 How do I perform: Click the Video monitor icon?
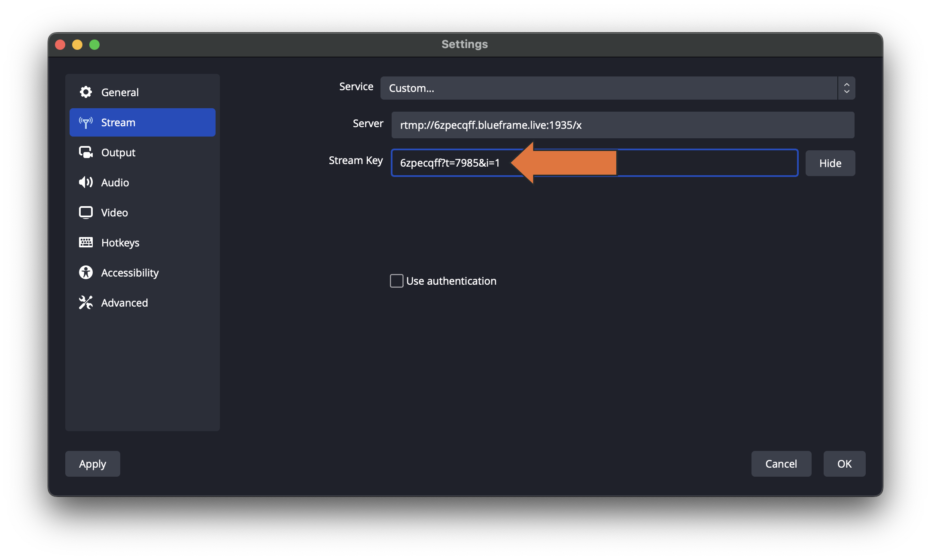[x=86, y=213]
